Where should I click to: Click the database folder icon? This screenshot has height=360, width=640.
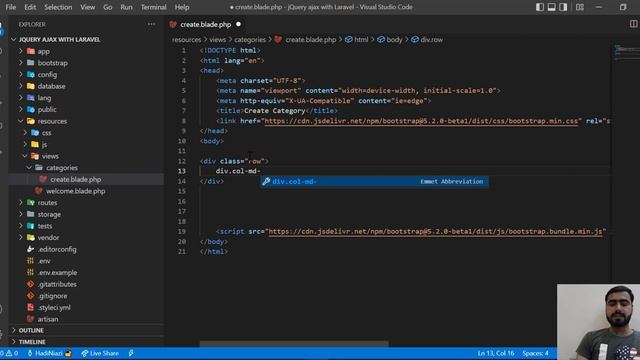[31, 86]
